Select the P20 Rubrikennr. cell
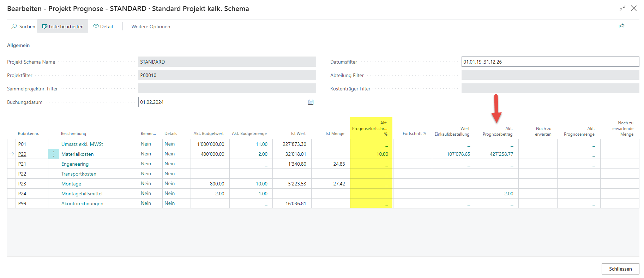 point(22,154)
